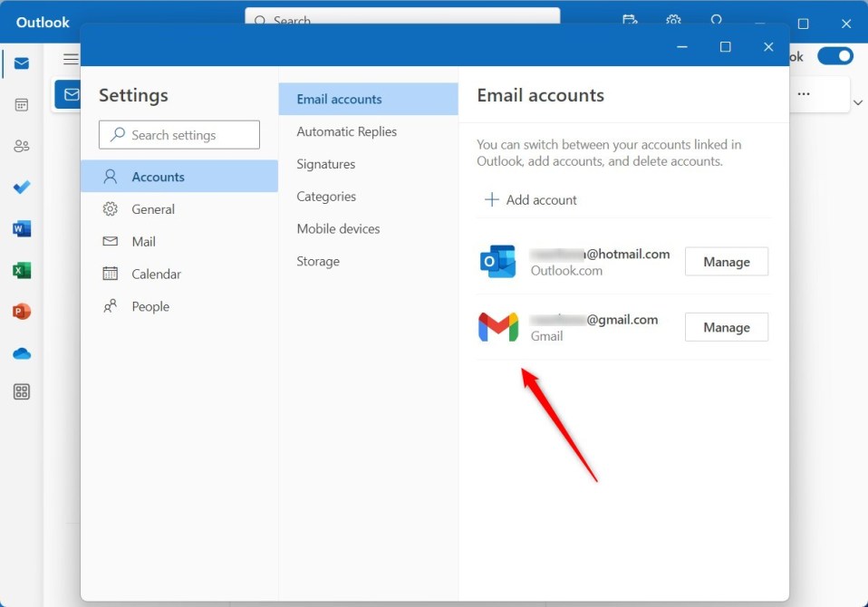This screenshot has width=868, height=607.
Task: Open the People icon in the sidebar
Action: coord(20,145)
